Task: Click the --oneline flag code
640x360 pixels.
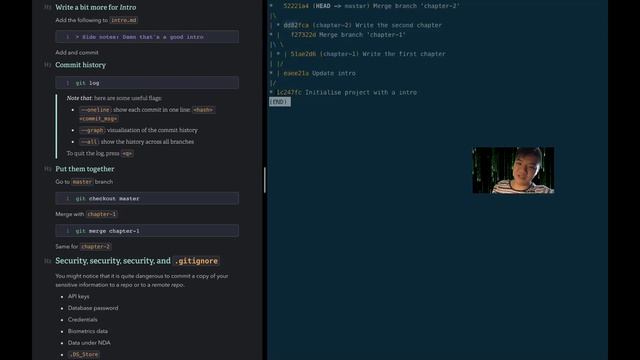Action: pyautogui.click(x=95, y=110)
